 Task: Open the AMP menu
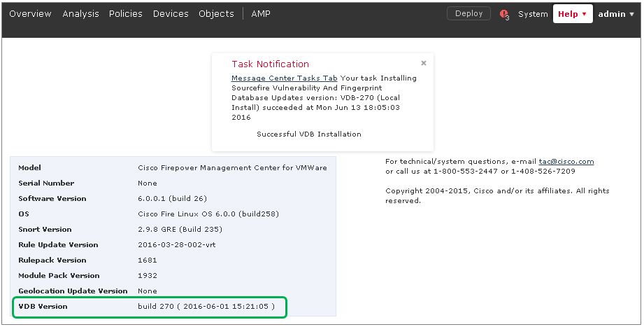pos(261,13)
